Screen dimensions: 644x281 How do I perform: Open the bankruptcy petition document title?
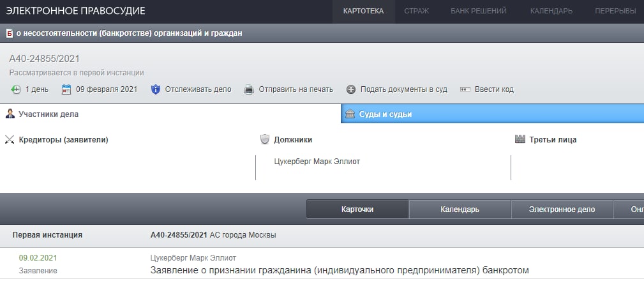coord(340,270)
